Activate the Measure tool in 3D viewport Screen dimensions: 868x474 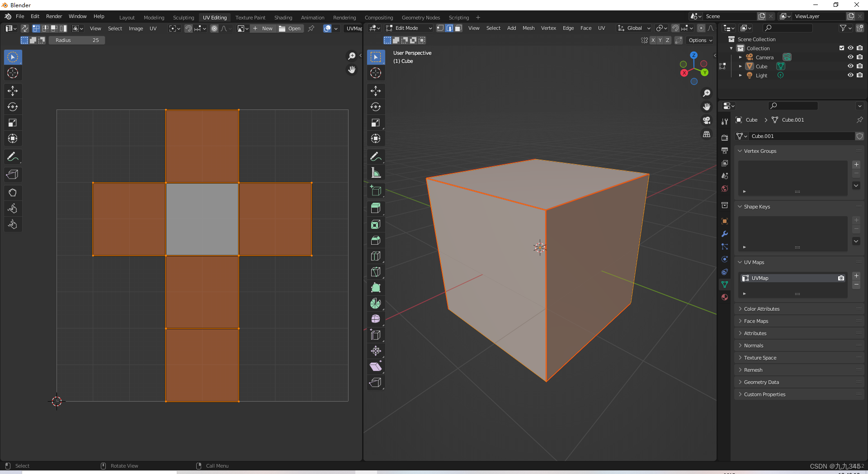pyautogui.click(x=376, y=173)
